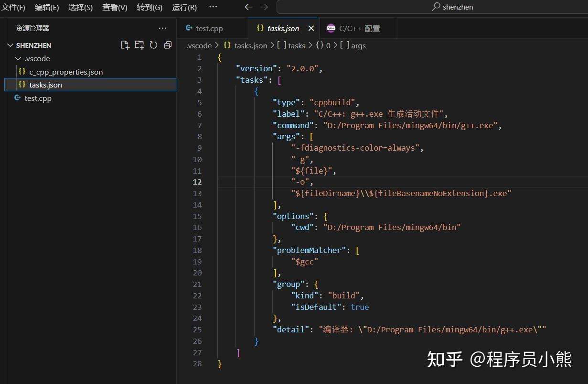Click the forward navigation arrow
This screenshot has width=588, height=384.
pyautogui.click(x=264, y=7)
